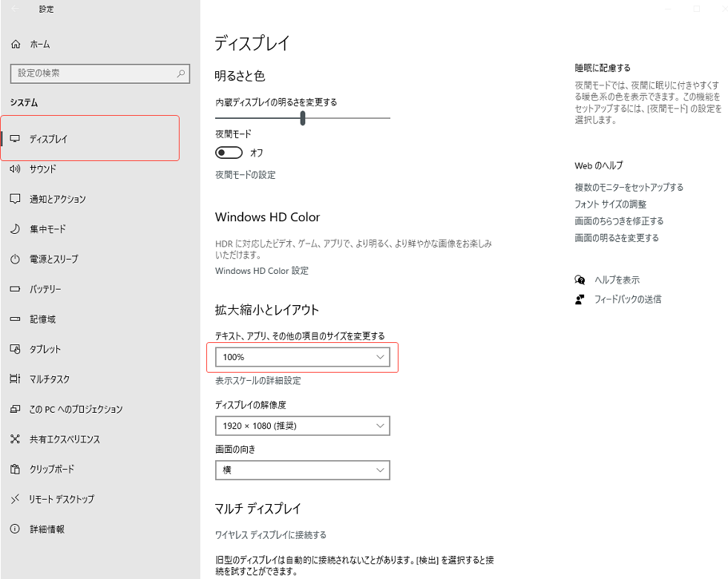The width and height of the screenshot is (728, 579).
Task: Expand the 1920 × 1080 resolution dropdown
Action: point(302,425)
